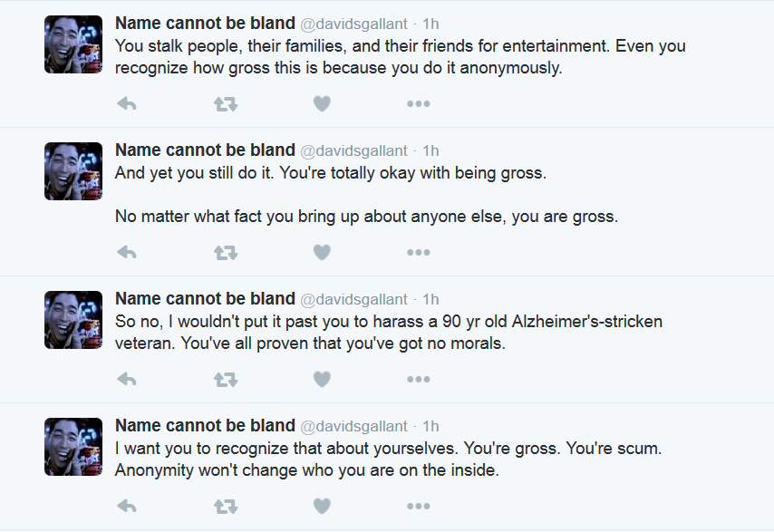Click @davidsgallant handle in the last tweet
Image resolution: width=774 pixels, height=532 pixels.
(x=354, y=426)
